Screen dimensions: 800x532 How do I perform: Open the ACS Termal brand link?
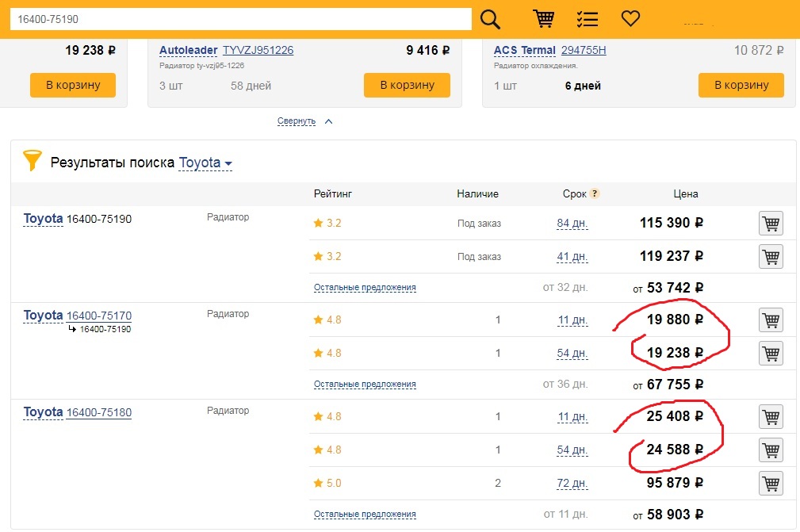click(525, 50)
